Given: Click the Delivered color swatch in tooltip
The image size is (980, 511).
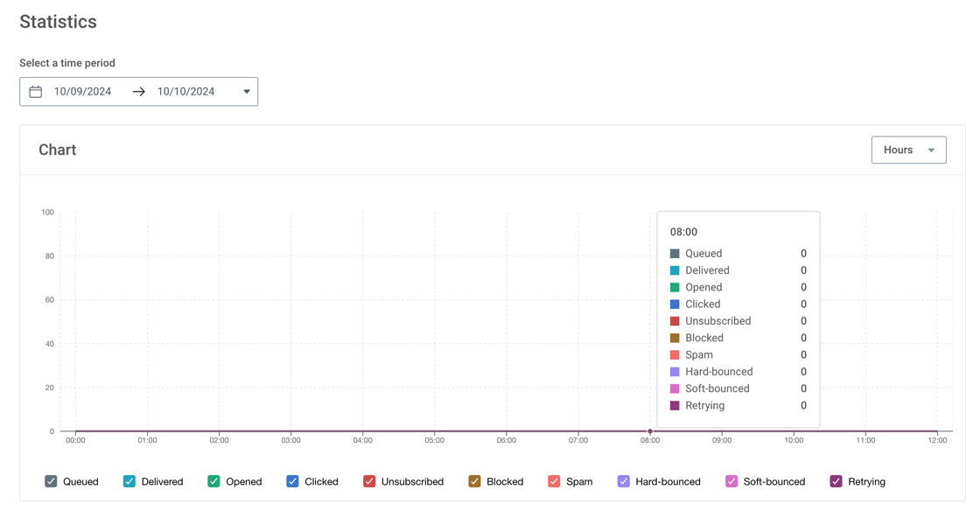Looking at the screenshot, I should click(675, 270).
